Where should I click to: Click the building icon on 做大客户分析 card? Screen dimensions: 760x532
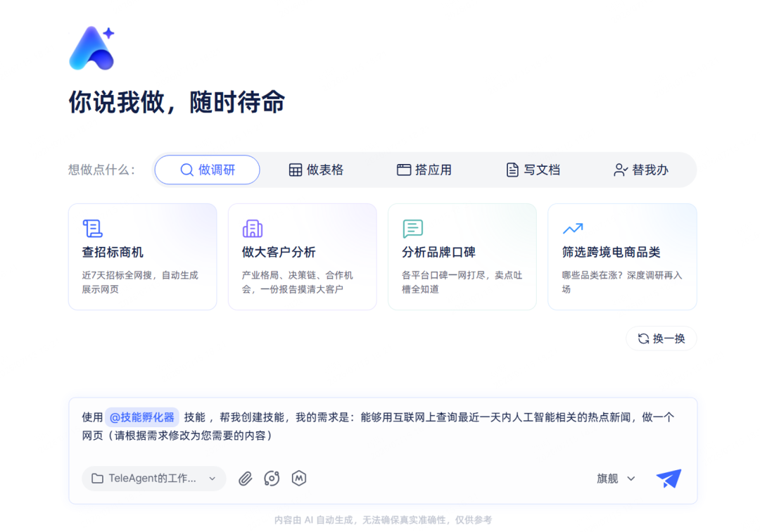[253, 228]
